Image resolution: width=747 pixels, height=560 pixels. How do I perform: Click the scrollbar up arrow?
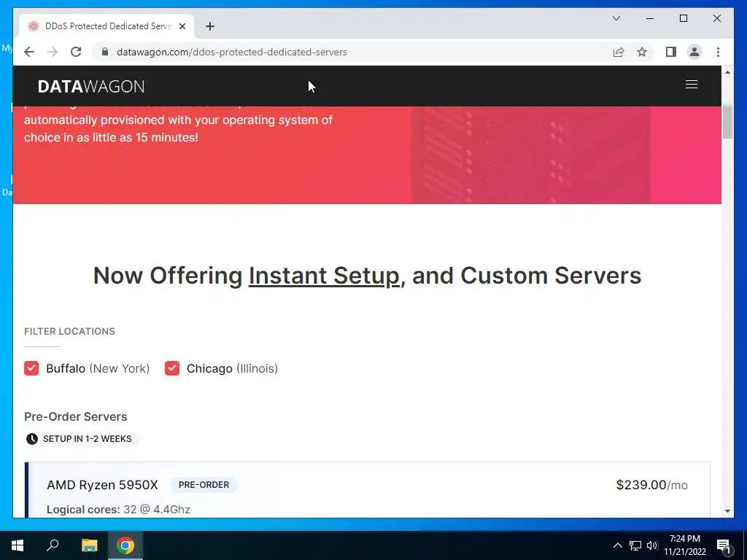click(727, 72)
